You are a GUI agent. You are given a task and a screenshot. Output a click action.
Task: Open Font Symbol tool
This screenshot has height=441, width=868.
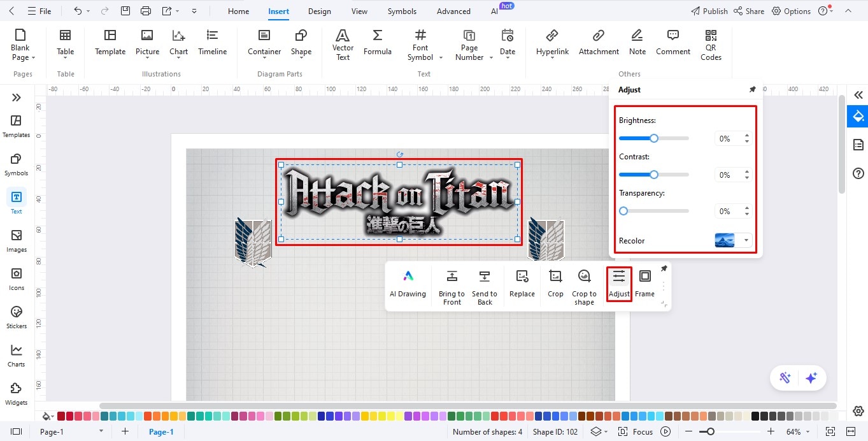[x=420, y=45]
